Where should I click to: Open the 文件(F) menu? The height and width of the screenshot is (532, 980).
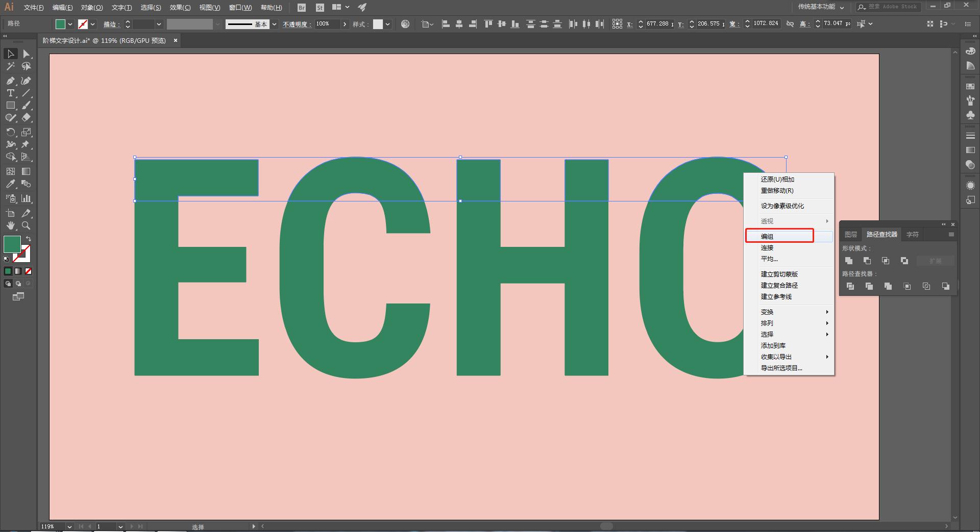[34, 8]
